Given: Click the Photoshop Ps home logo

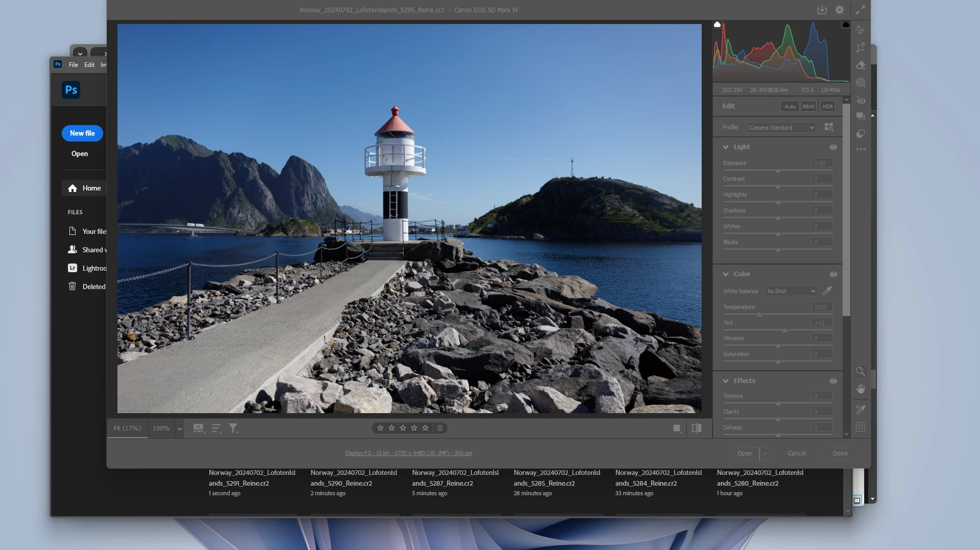Looking at the screenshot, I should pos(71,90).
